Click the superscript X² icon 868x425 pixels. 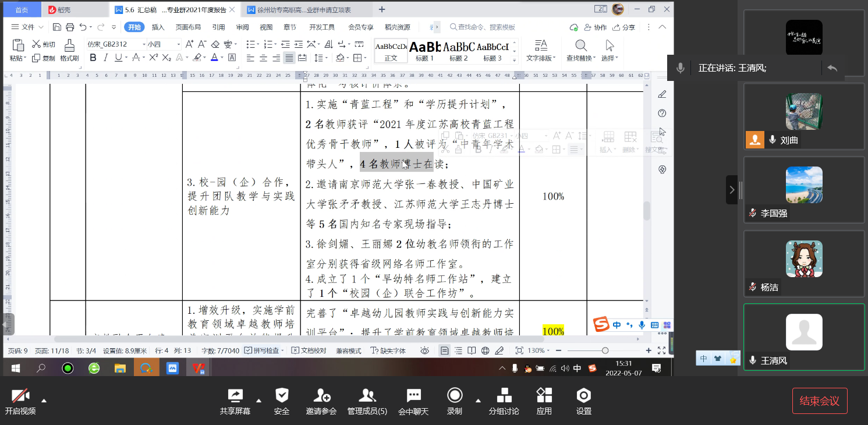154,58
